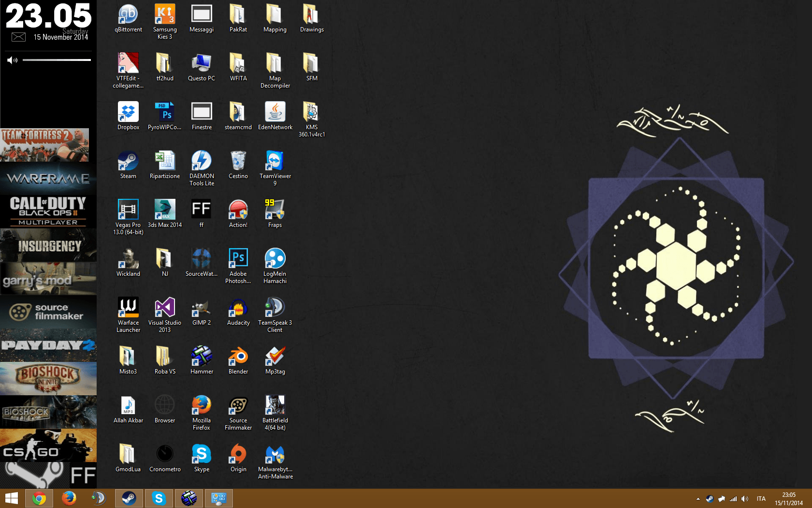The width and height of the screenshot is (812, 508).
Task: Open the volume control in system tray
Action: coord(744,498)
